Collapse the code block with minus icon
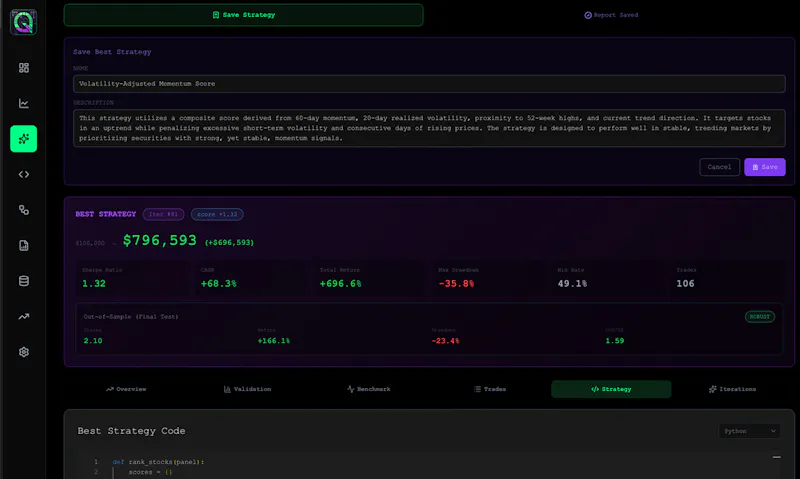This screenshot has height=479, width=800. 777,457
